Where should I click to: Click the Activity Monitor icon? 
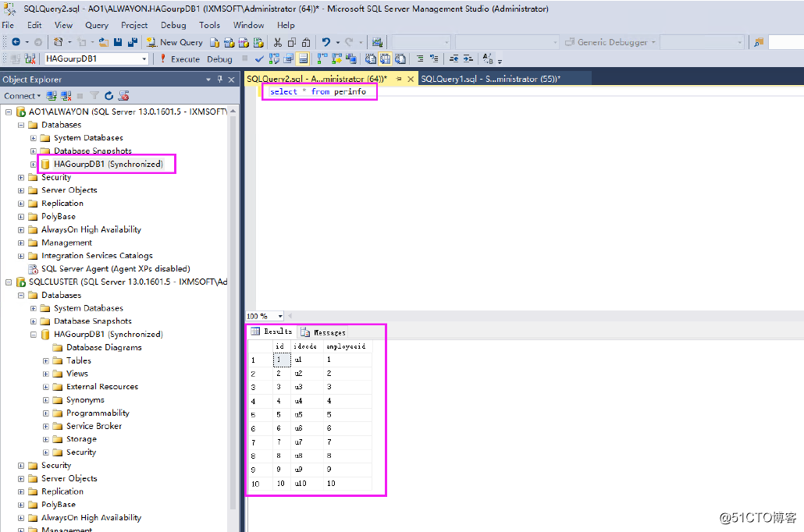(x=377, y=42)
